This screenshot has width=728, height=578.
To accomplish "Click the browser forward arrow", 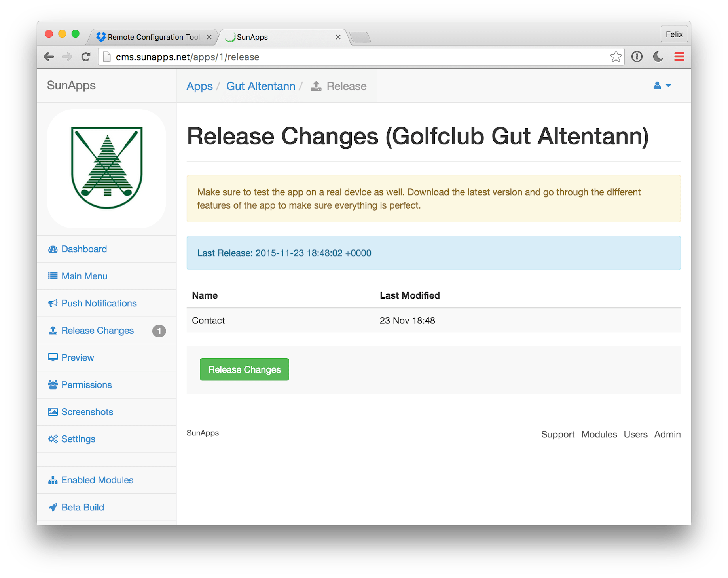I will (x=67, y=57).
